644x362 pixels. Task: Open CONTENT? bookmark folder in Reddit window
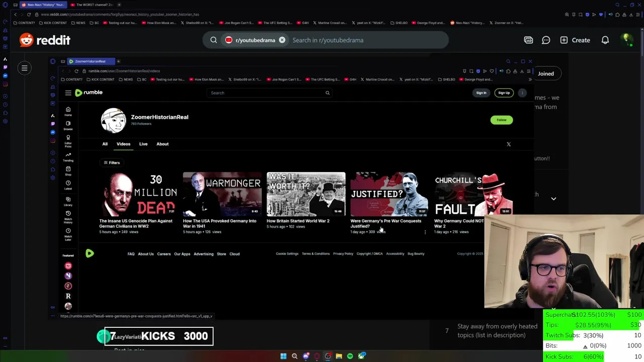[24, 23]
